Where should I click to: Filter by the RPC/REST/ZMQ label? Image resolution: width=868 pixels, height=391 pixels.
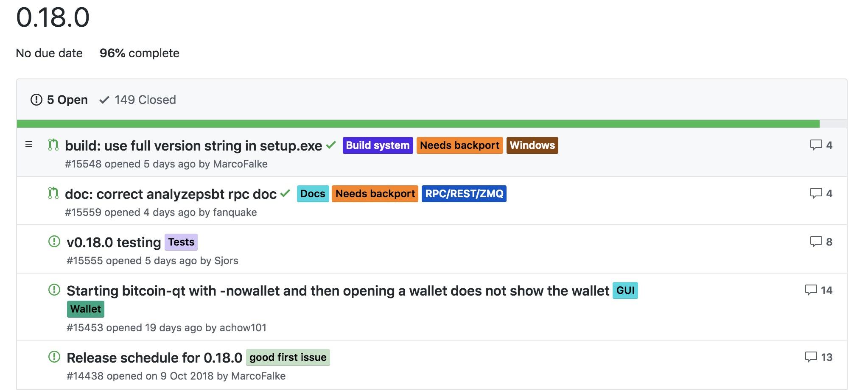pyautogui.click(x=464, y=194)
